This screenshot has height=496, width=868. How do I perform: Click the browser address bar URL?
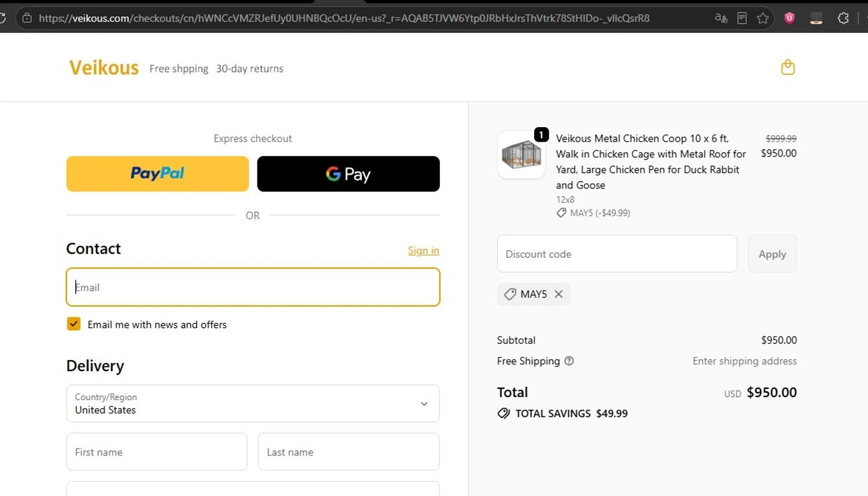click(x=344, y=18)
